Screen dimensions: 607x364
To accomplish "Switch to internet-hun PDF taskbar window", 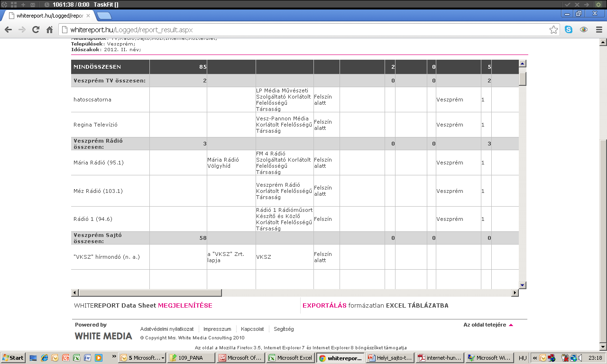I will pyautogui.click(x=441, y=358).
